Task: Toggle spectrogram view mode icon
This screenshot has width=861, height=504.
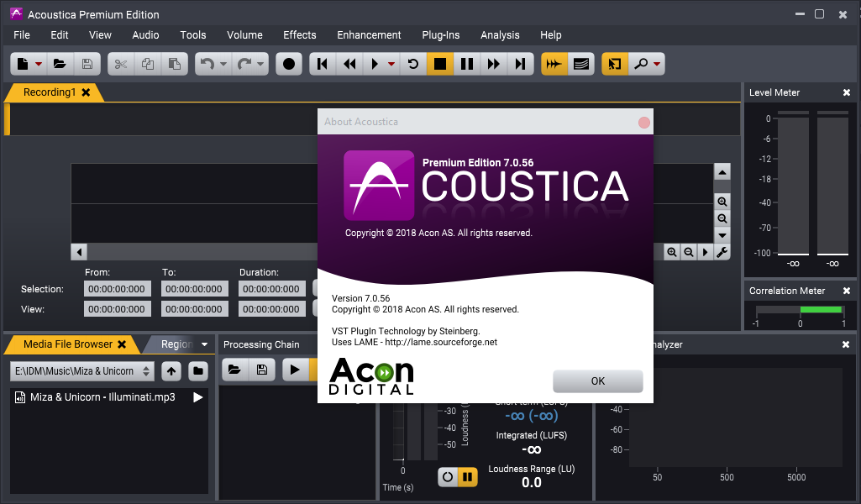Action: coord(581,64)
